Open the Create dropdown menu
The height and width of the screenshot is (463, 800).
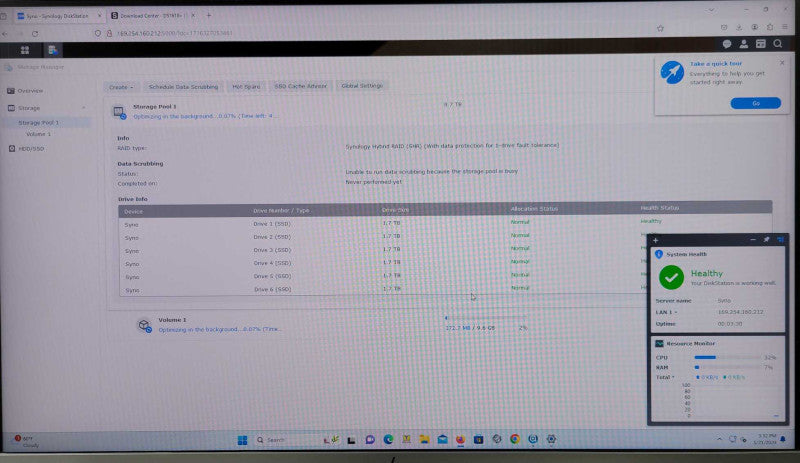click(x=121, y=87)
